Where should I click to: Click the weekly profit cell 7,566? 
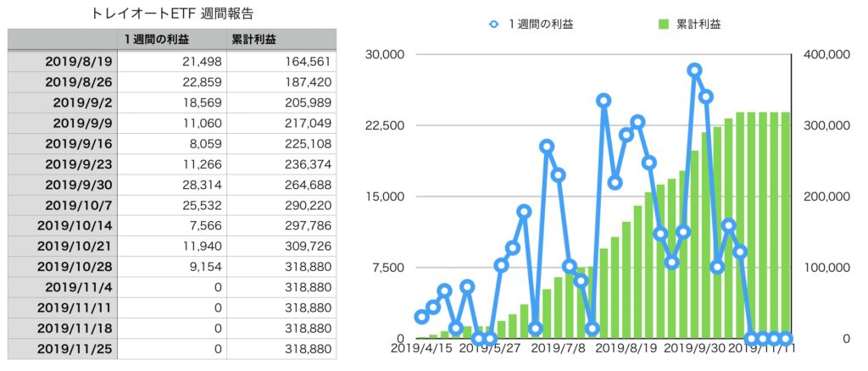[172, 225]
